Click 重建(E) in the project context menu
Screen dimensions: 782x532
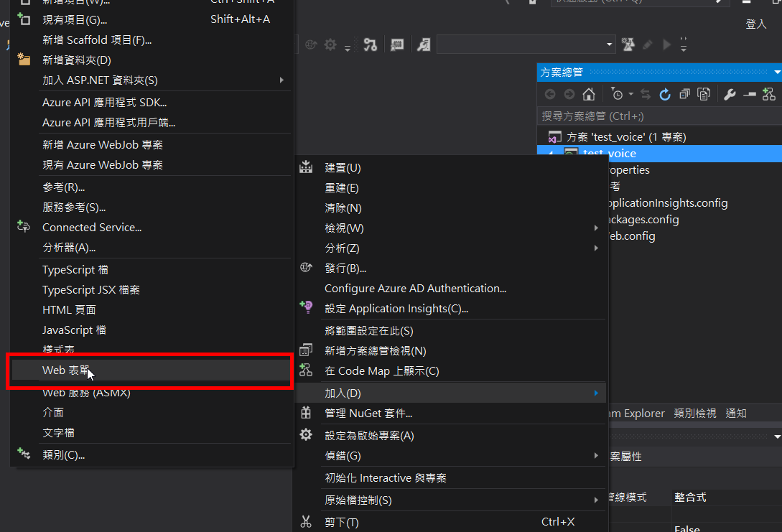pos(452,188)
